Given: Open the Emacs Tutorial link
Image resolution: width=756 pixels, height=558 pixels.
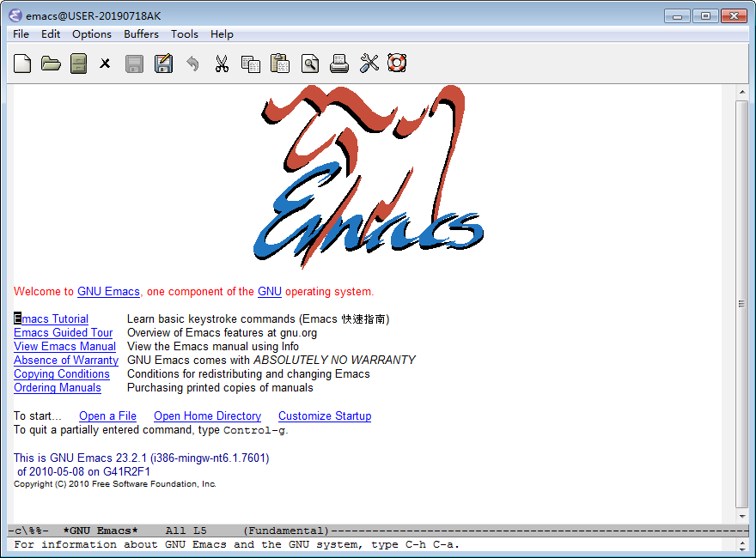Looking at the screenshot, I should pos(51,319).
